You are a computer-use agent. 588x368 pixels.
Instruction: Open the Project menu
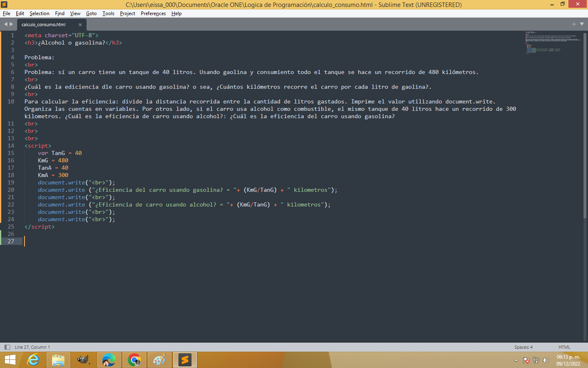pyautogui.click(x=127, y=13)
